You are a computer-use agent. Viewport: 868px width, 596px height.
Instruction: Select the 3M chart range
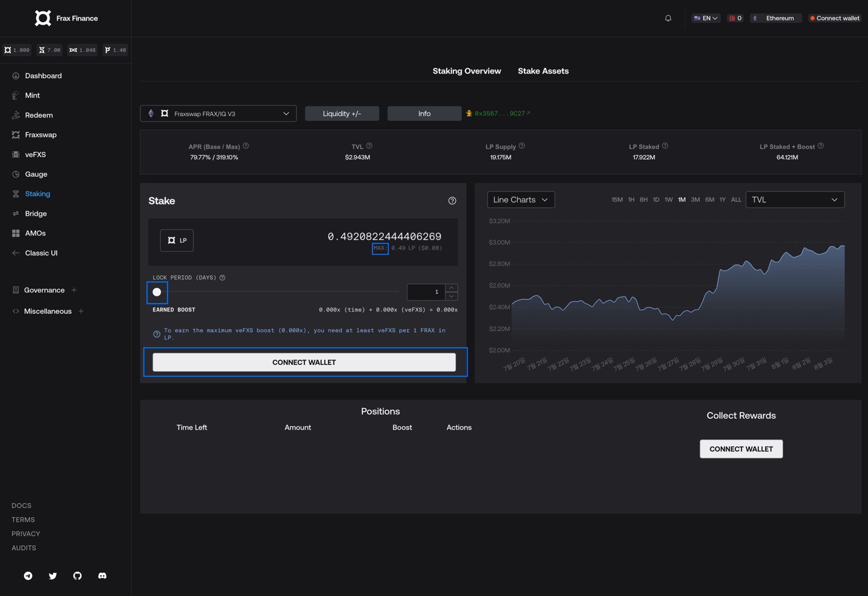coord(696,199)
